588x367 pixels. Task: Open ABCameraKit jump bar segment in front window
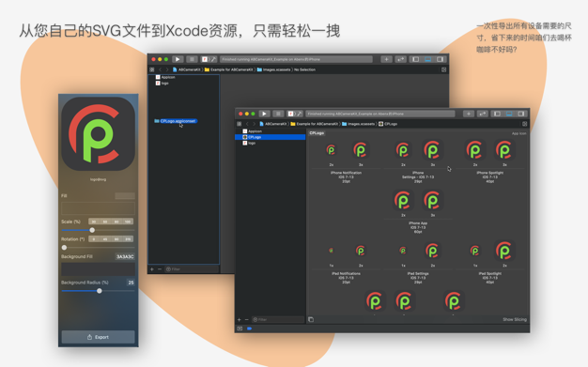click(x=273, y=124)
